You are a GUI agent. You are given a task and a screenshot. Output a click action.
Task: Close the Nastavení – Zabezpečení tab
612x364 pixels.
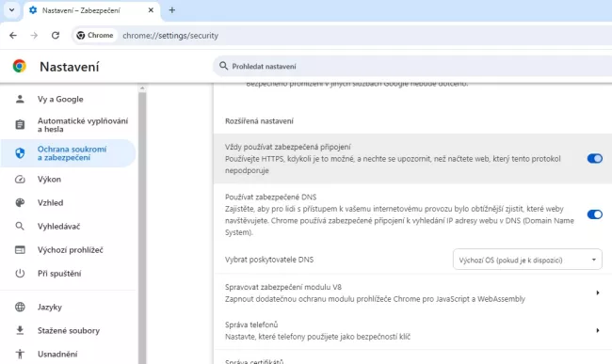click(x=151, y=10)
